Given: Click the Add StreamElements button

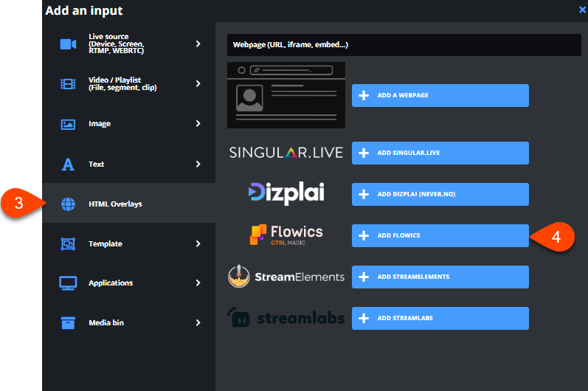Looking at the screenshot, I should 440,277.
